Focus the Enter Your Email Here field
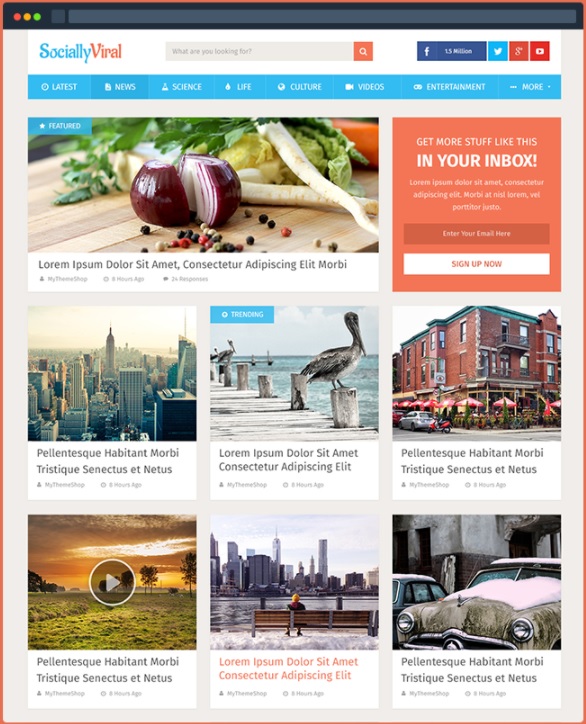The height and width of the screenshot is (724, 586). (477, 234)
